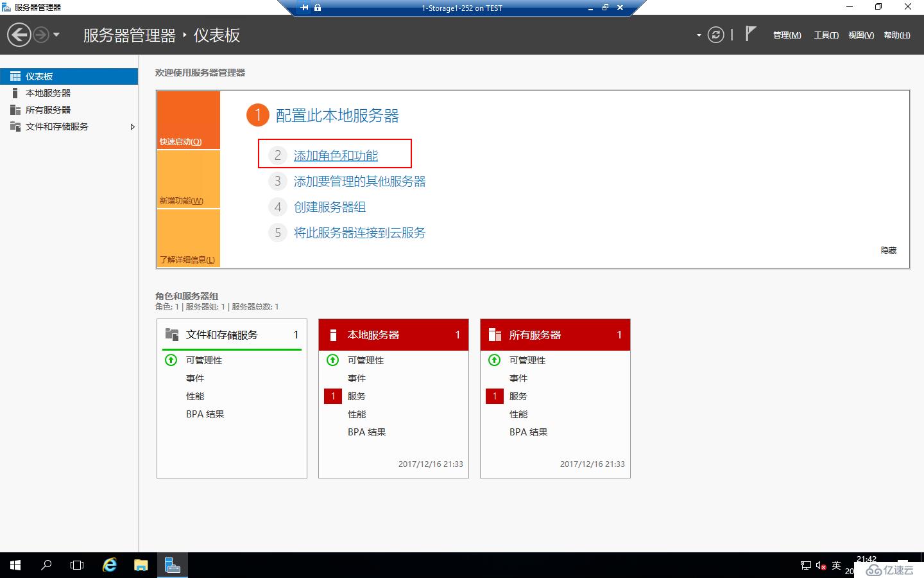Click the pin icon on the VM connection bar

point(304,8)
